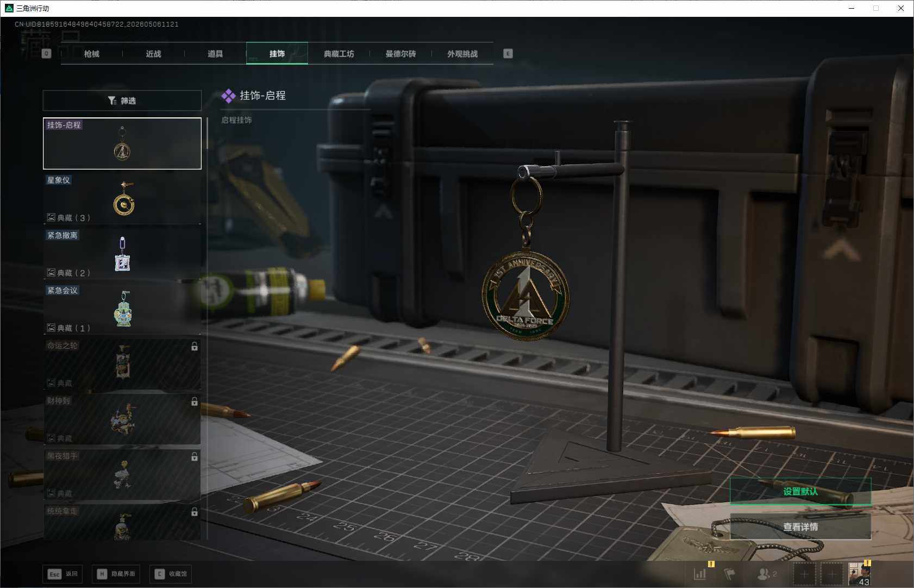
Task: Click the lock icon on 财神到
Action: [x=194, y=402]
